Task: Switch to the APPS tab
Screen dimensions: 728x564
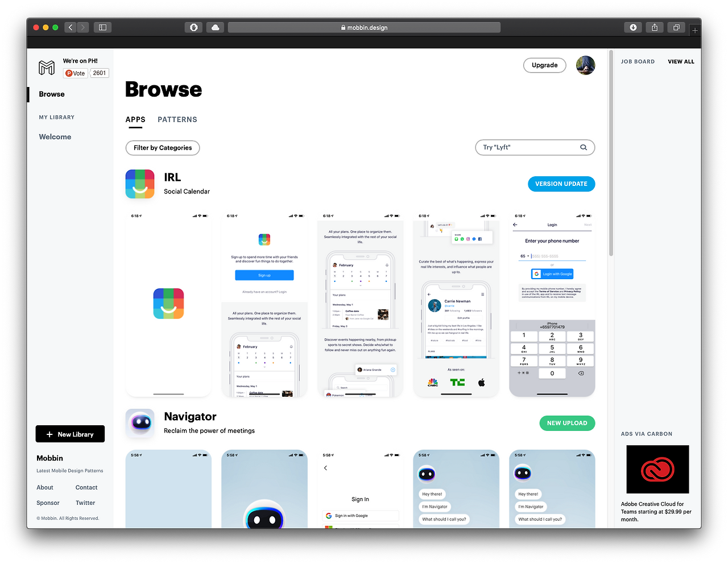Action: point(135,120)
